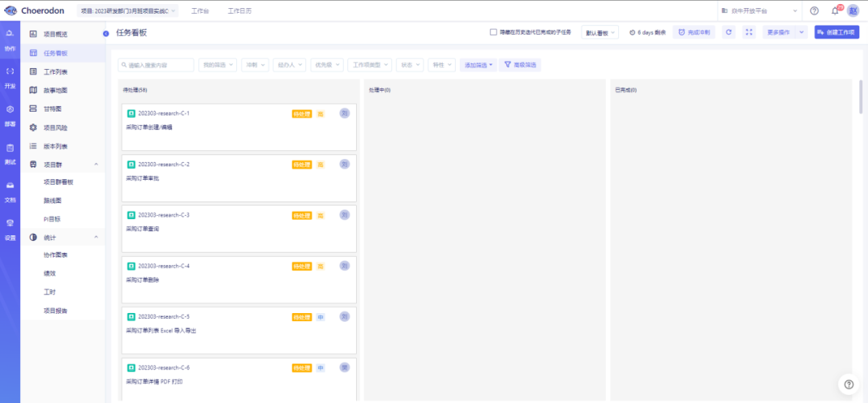Open card 采购订单列表 Excel 导入导出

(x=239, y=331)
